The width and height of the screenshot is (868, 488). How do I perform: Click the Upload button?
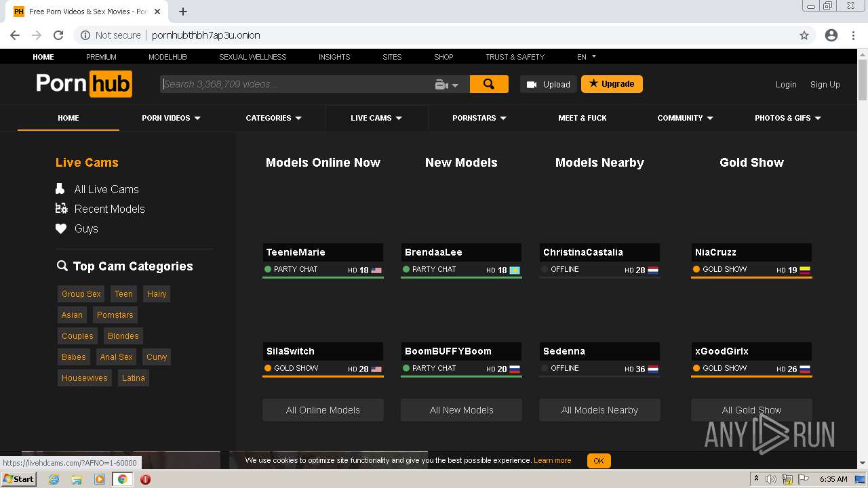[549, 84]
